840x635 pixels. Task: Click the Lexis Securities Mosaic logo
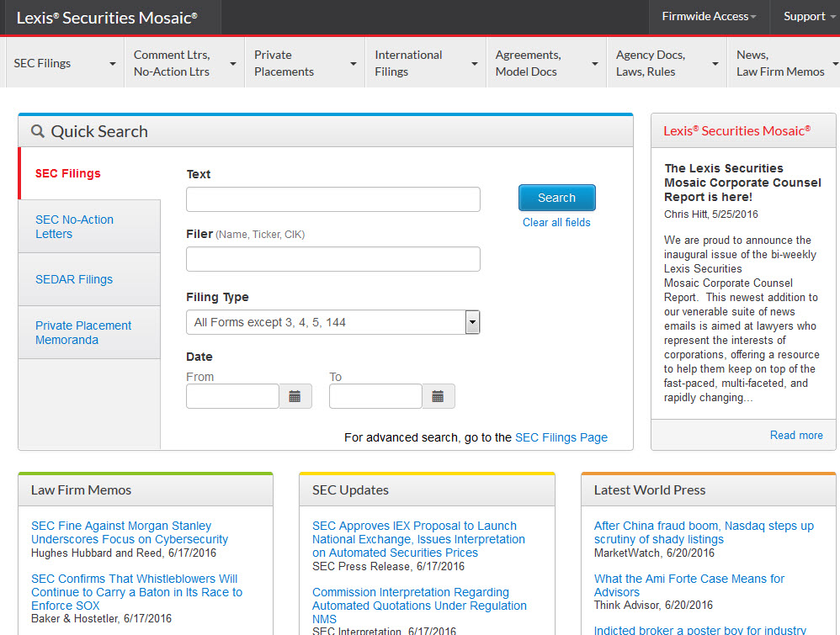107,18
